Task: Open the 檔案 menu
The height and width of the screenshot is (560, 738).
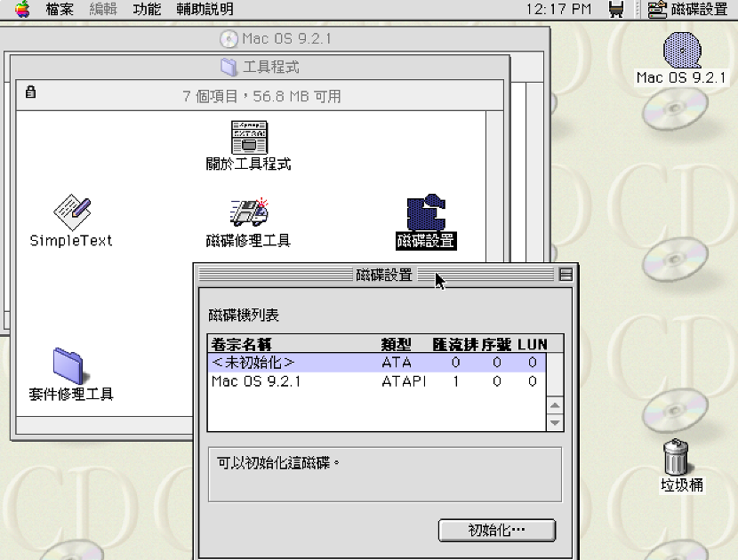Action: pos(60,9)
